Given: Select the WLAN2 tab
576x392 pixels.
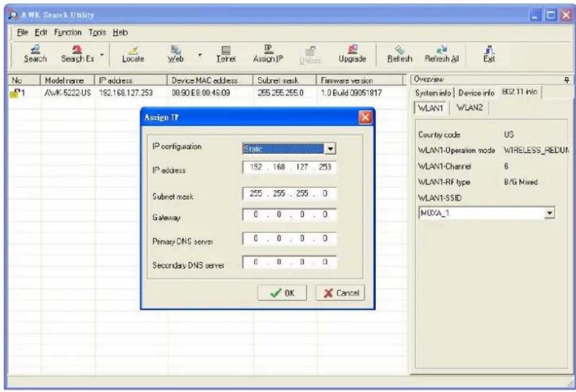Looking at the screenshot, I should click(469, 108).
